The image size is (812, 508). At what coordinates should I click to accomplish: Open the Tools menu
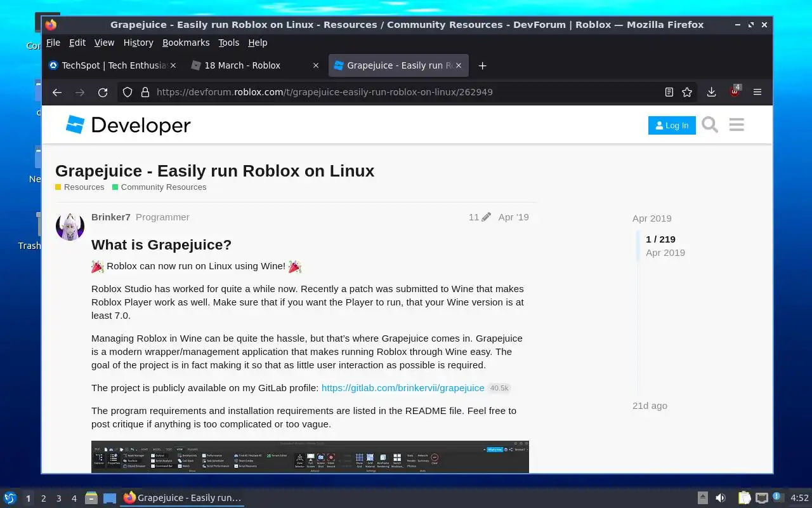[229, 43]
